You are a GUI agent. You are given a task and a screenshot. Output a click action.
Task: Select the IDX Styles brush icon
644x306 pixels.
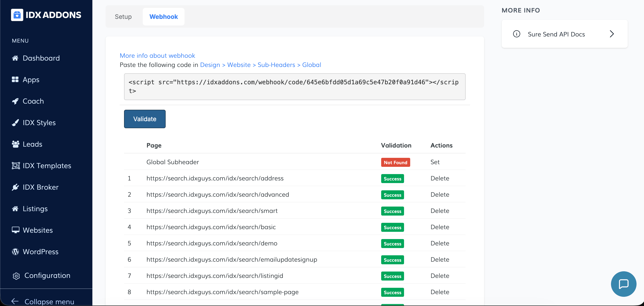pyautogui.click(x=15, y=122)
